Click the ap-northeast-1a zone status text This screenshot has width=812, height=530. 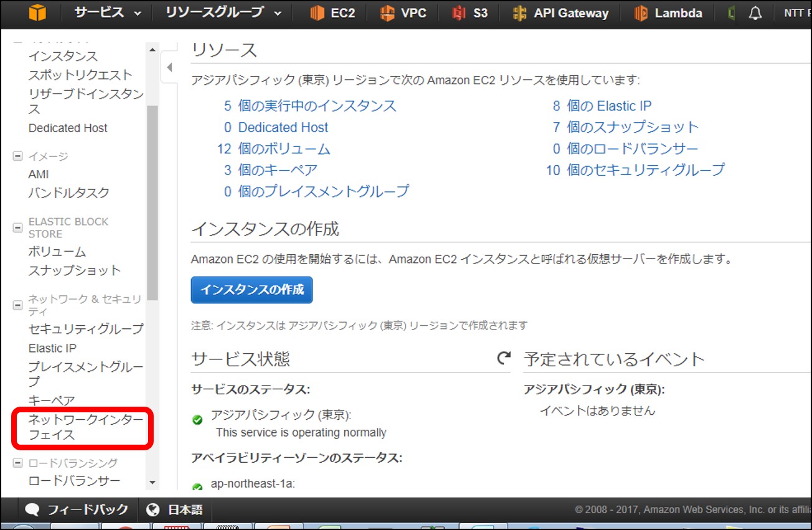(253, 483)
